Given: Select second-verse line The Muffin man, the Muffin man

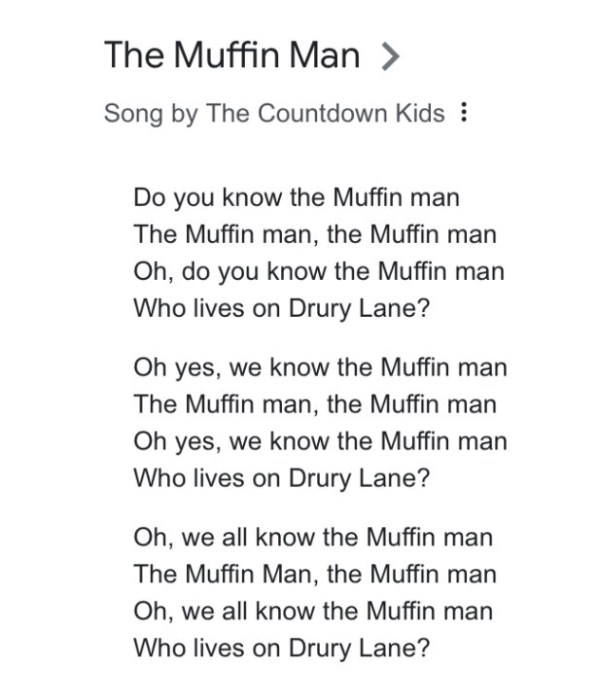Looking at the screenshot, I should (315, 404).
